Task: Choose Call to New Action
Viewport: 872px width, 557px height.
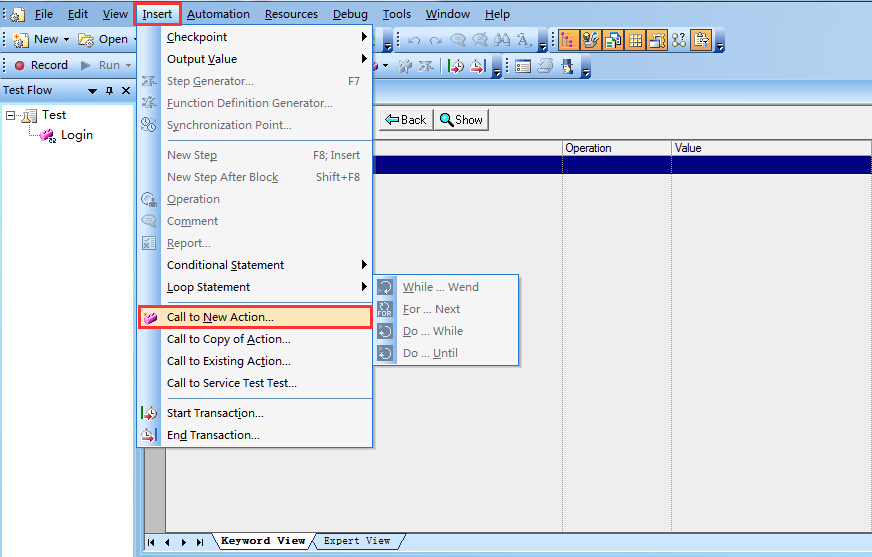Action: [x=255, y=317]
